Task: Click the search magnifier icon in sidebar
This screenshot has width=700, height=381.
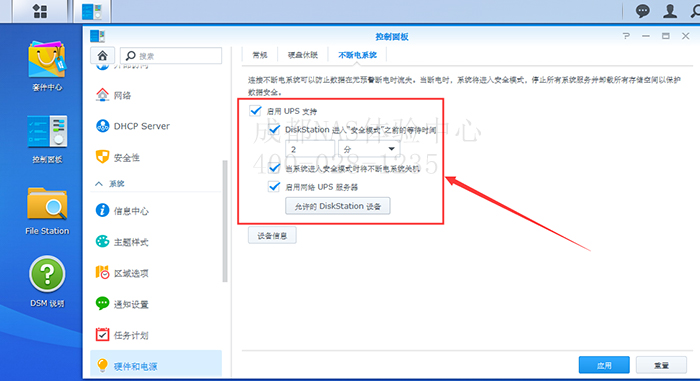Action: [130, 56]
